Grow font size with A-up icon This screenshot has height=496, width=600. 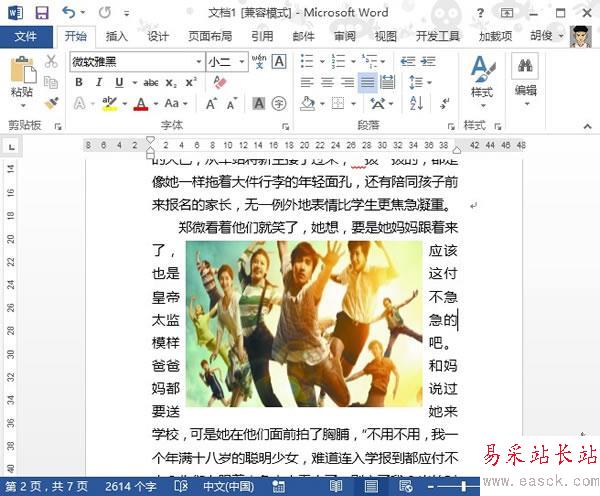(211, 103)
